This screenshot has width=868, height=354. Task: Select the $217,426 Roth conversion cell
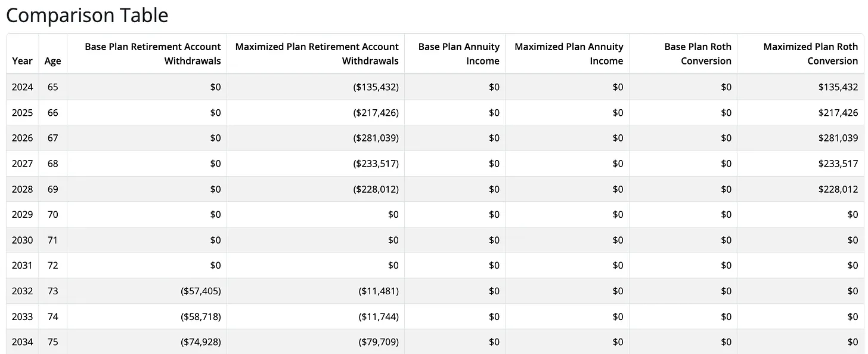(838, 113)
